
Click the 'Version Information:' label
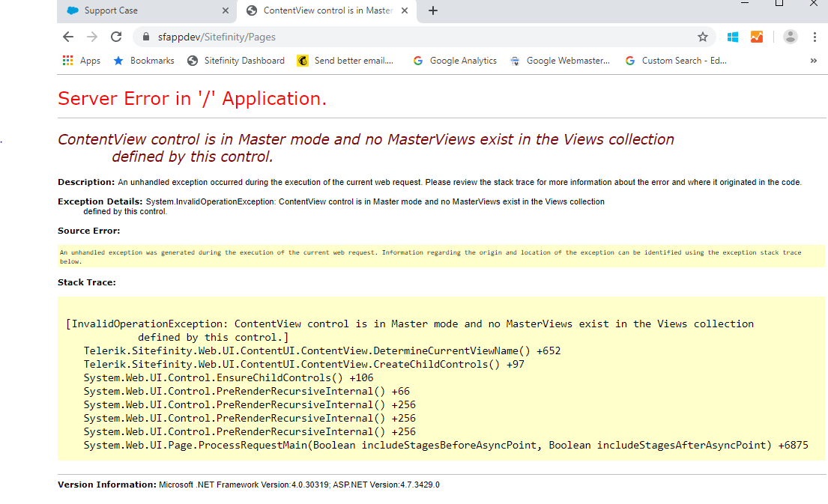[107, 485]
